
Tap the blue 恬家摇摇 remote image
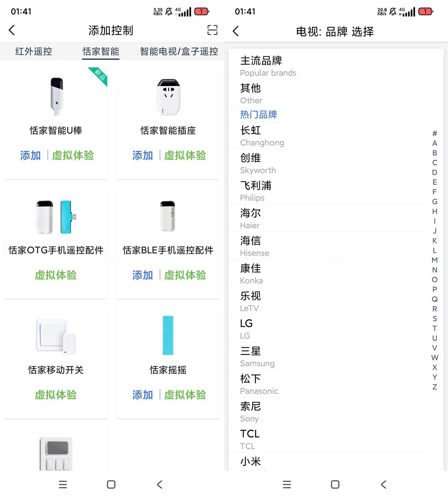click(168, 335)
